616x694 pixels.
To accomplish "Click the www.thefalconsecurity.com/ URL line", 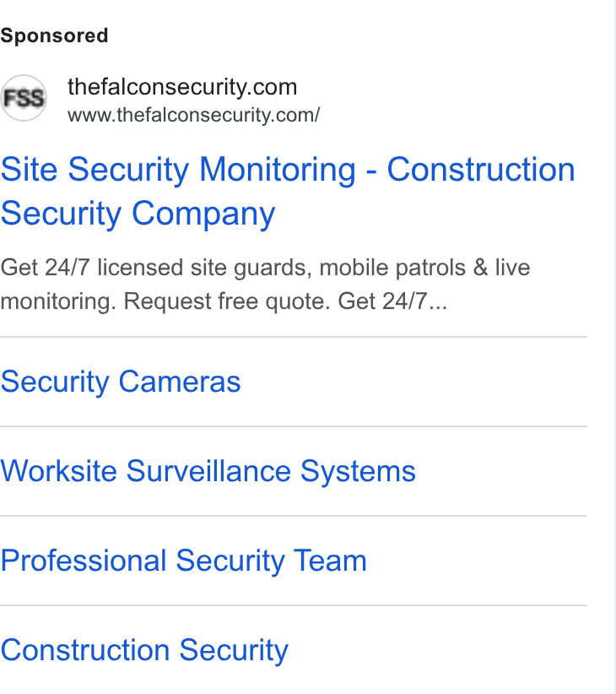I will tap(194, 116).
